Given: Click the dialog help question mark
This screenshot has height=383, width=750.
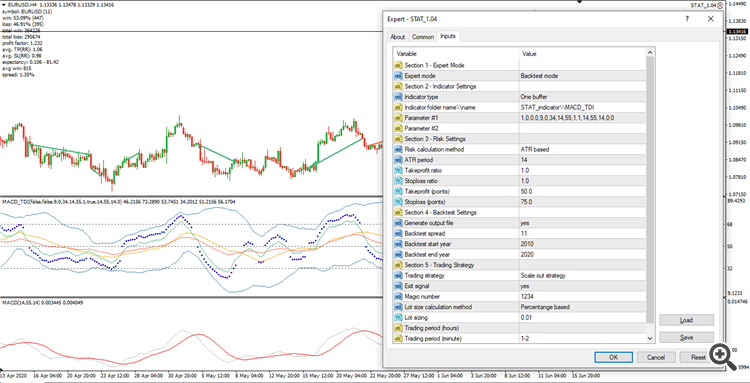Looking at the screenshot, I should tap(687, 19).
